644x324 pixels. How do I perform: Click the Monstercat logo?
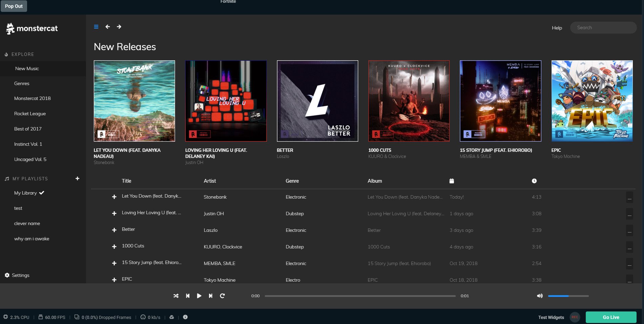pos(32,28)
